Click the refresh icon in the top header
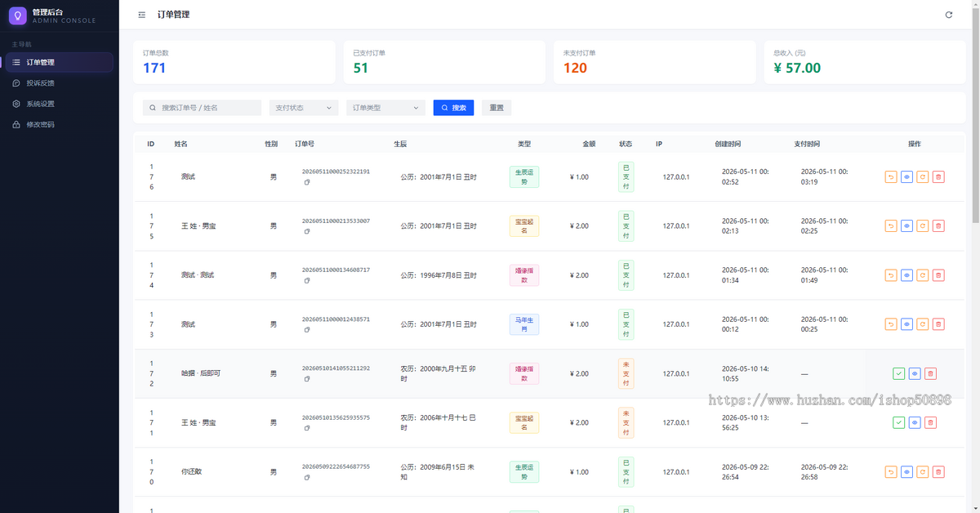 click(948, 15)
